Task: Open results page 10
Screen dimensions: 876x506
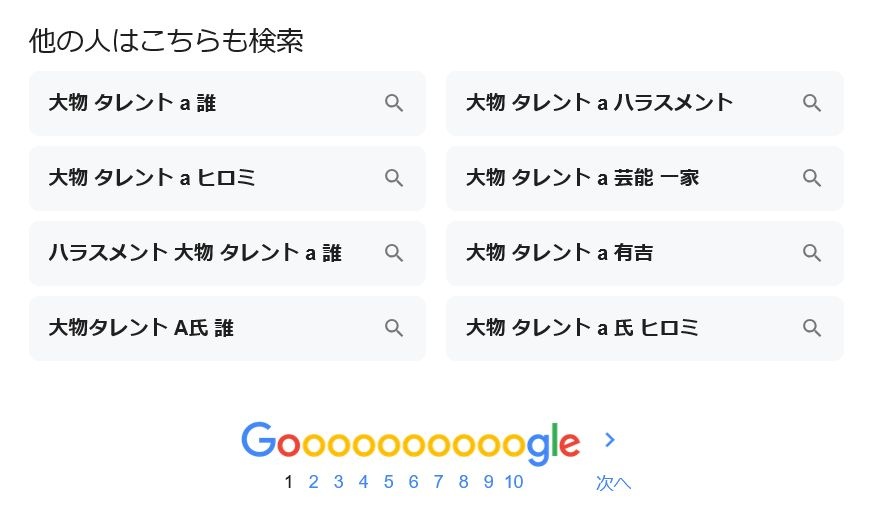Action: [x=513, y=482]
